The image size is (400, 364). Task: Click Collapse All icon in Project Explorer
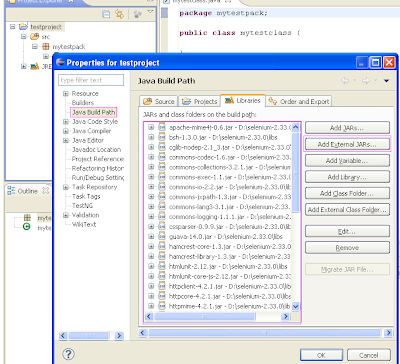pyautogui.click(x=106, y=14)
